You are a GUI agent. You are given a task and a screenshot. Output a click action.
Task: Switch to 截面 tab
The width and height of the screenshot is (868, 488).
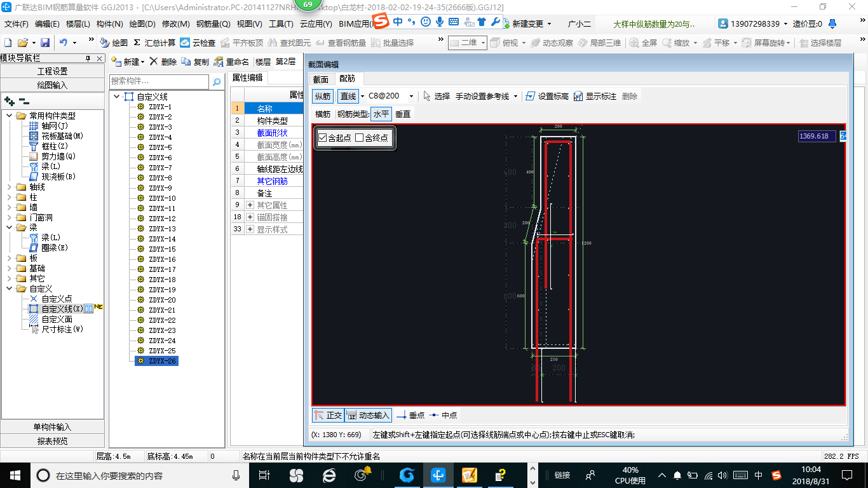(321, 79)
